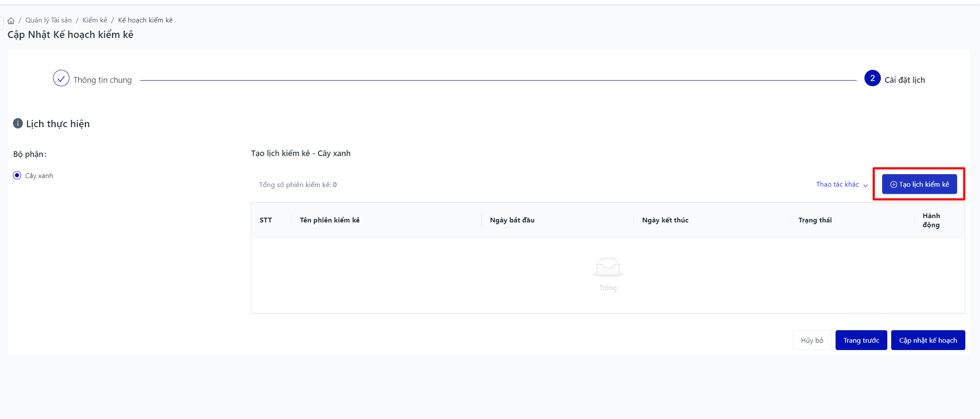Go back using the Trang trước button
Viewport: 980px width, 419px height.
[861, 341]
